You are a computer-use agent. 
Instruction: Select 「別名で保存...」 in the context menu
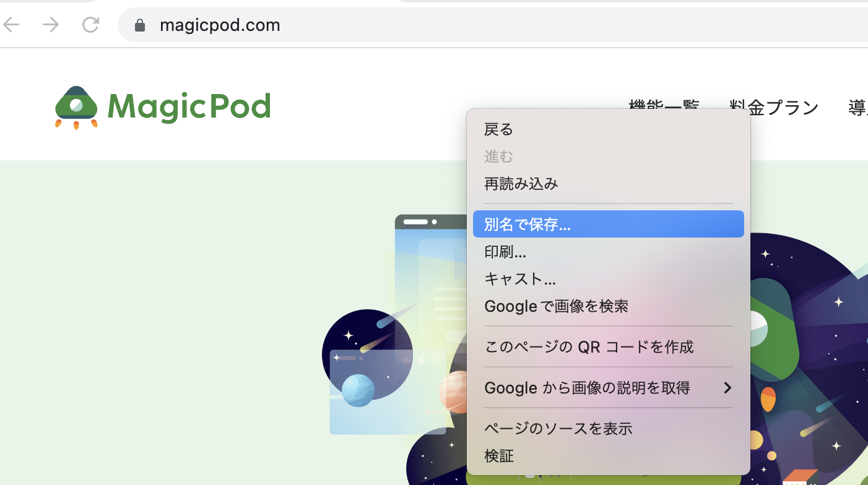coord(526,224)
